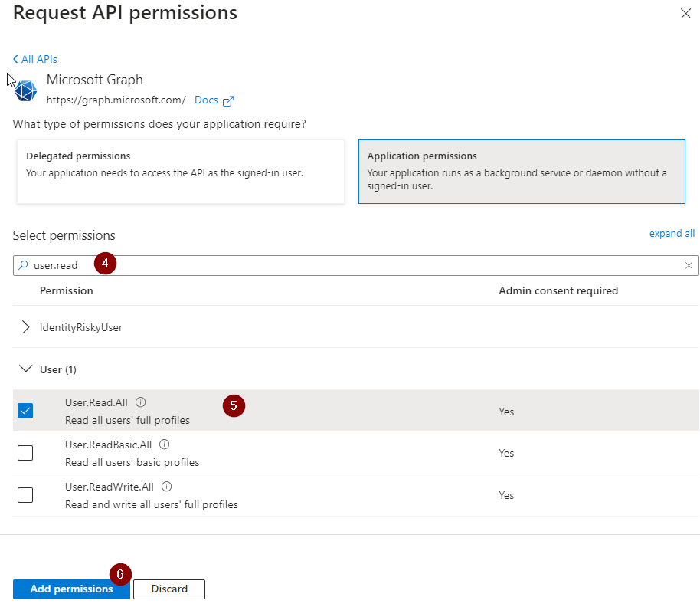
Task: Expand the IdentityRiskyUser permission group
Action: [x=26, y=327]
